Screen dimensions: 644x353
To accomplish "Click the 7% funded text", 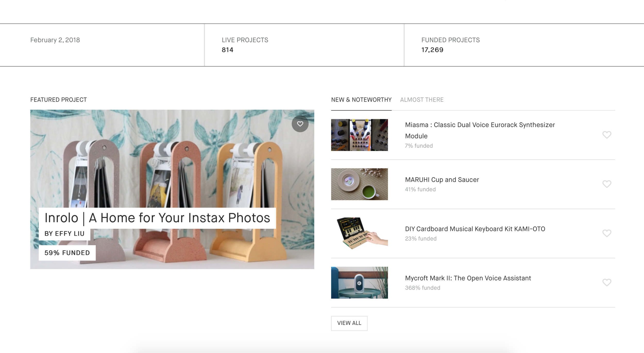I will point(419,146).
